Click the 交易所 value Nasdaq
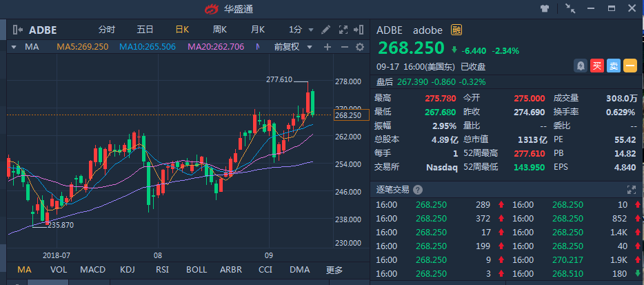This screenshot has height=285, width=644. click(442, 168)
